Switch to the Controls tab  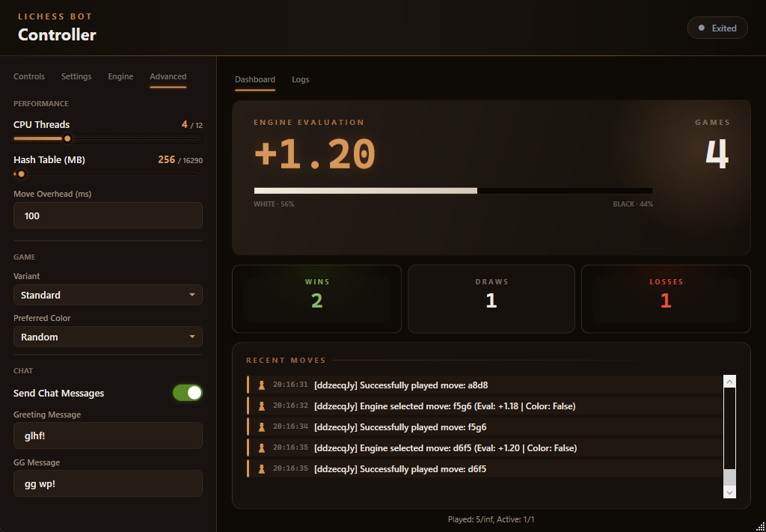click(28, 76)
